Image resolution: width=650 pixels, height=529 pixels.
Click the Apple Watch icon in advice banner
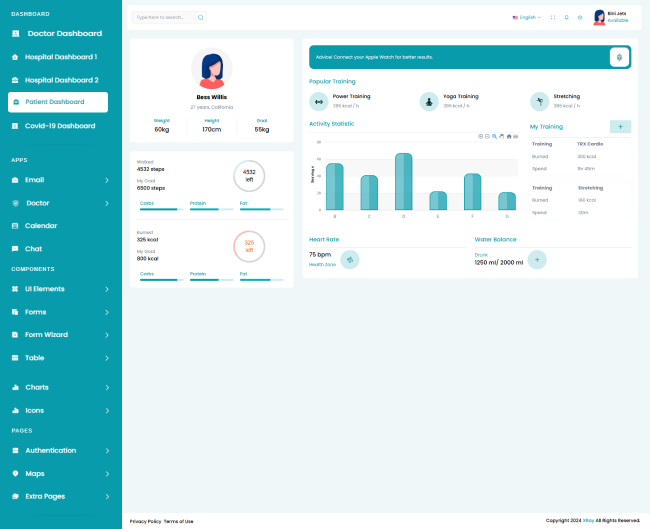pos(619,57)
